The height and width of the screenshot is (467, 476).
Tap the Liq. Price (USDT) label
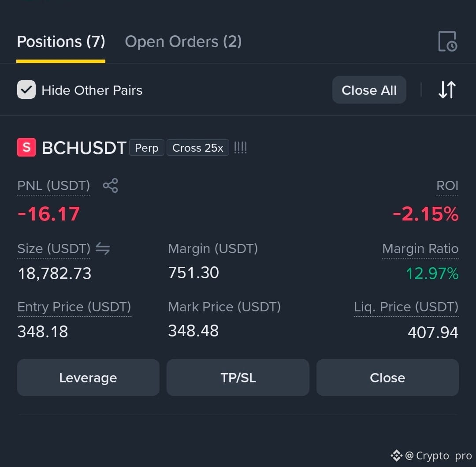coord(406,307)
